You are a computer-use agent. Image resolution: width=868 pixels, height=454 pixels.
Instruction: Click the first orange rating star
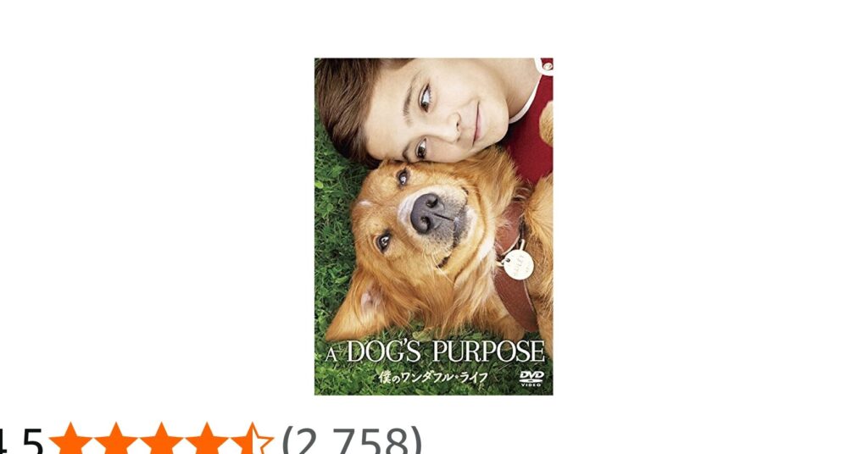pos(70,440)
